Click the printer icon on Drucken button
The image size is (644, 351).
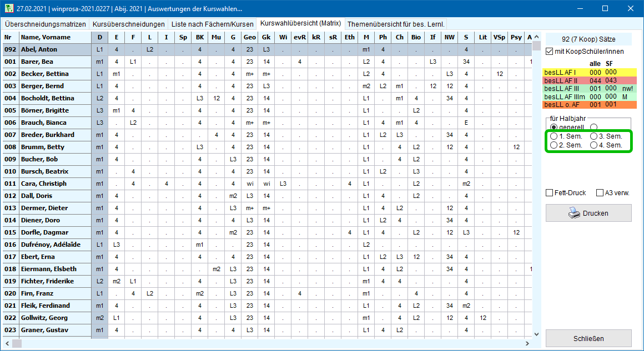coord(574,213)
